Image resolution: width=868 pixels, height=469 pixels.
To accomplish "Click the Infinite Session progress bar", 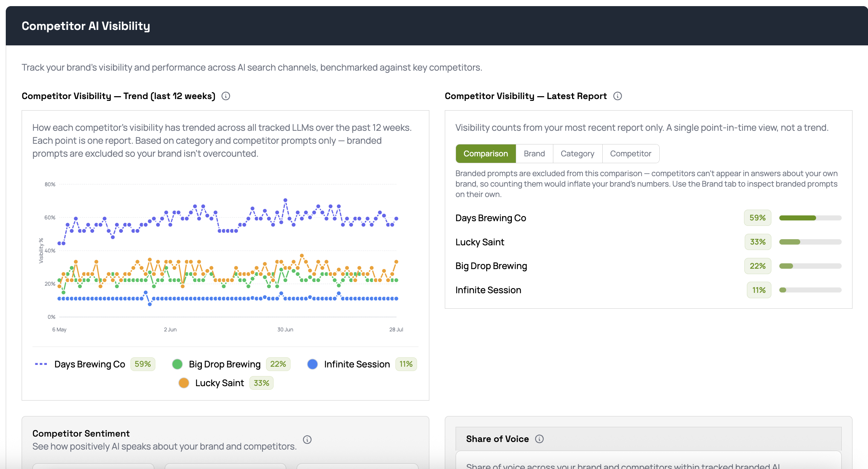I will [810, 290].
